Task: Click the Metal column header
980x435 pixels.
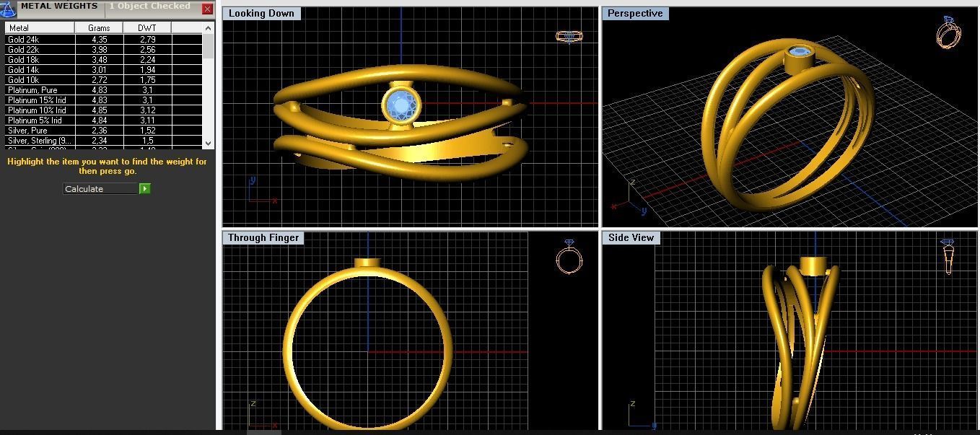Action: [40, 28]
